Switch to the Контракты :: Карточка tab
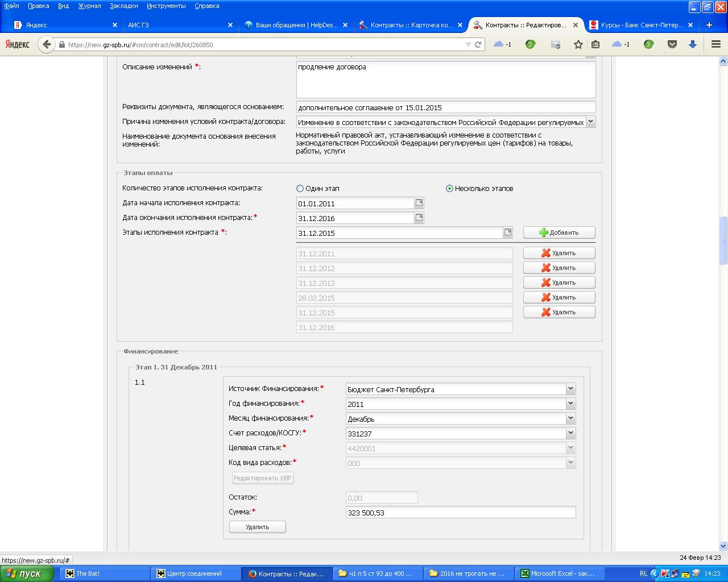Screen dimensions: 728x582 412,25
